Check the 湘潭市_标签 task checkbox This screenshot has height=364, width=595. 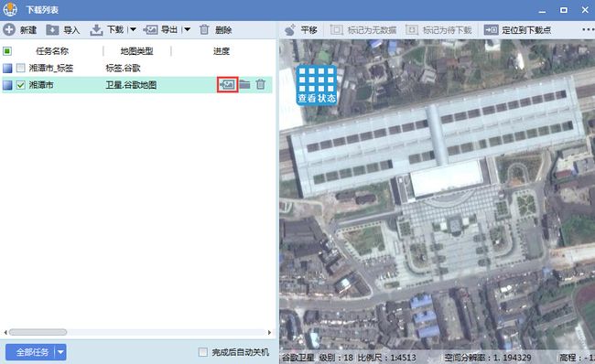(20, 68)
